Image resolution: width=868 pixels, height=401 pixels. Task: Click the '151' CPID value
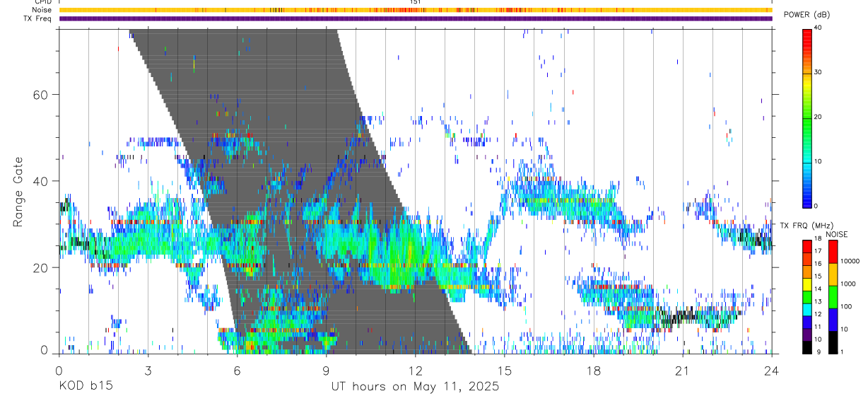(416, 2)
